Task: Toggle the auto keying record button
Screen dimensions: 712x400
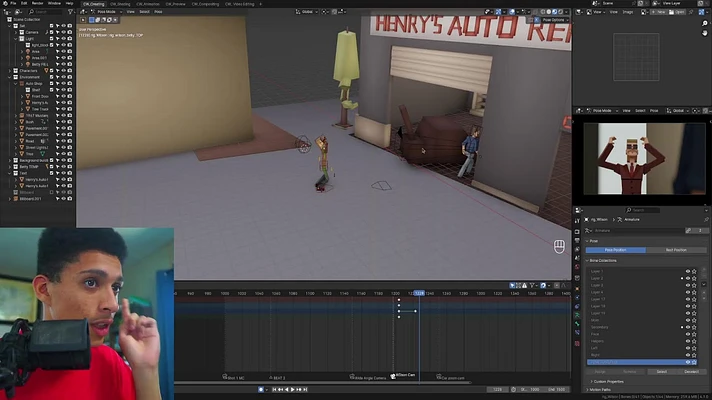Action: (261, 389)
